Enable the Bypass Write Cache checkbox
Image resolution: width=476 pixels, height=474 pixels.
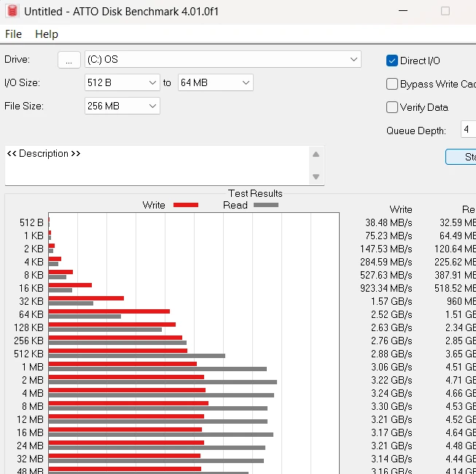[x=392, y=84]
